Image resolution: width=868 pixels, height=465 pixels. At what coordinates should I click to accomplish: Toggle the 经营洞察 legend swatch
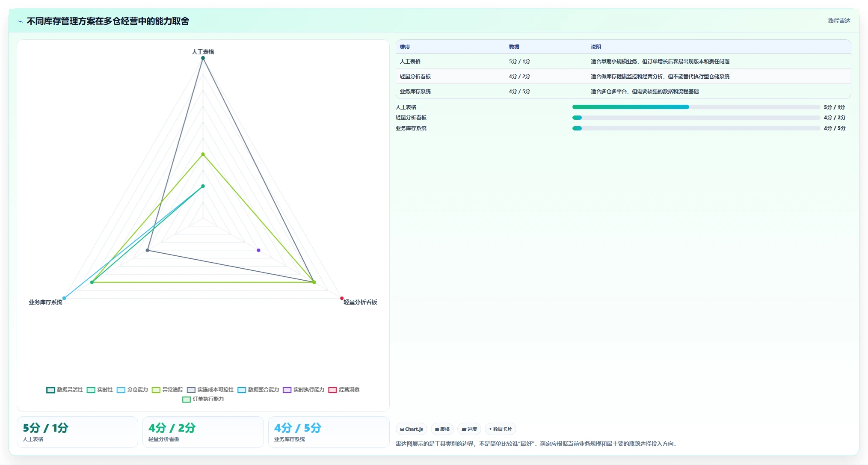(332, 390)
